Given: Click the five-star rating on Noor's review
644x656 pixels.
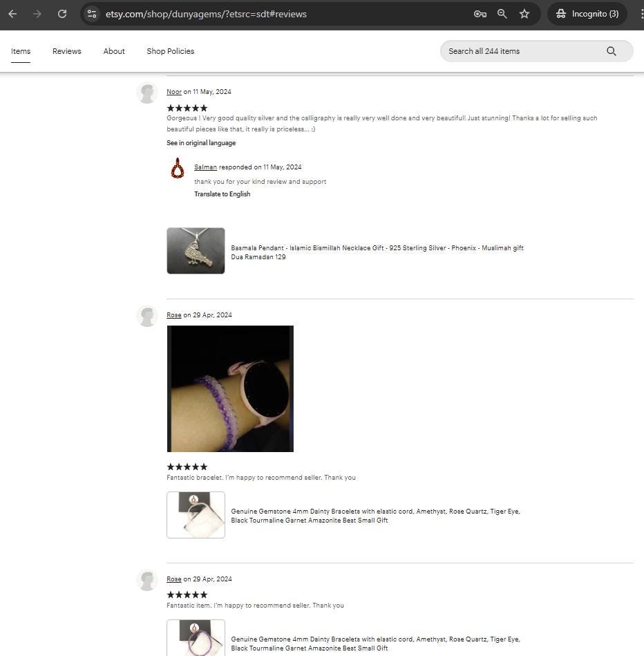Looking at the screenshot, I should (x=187, y=108).
